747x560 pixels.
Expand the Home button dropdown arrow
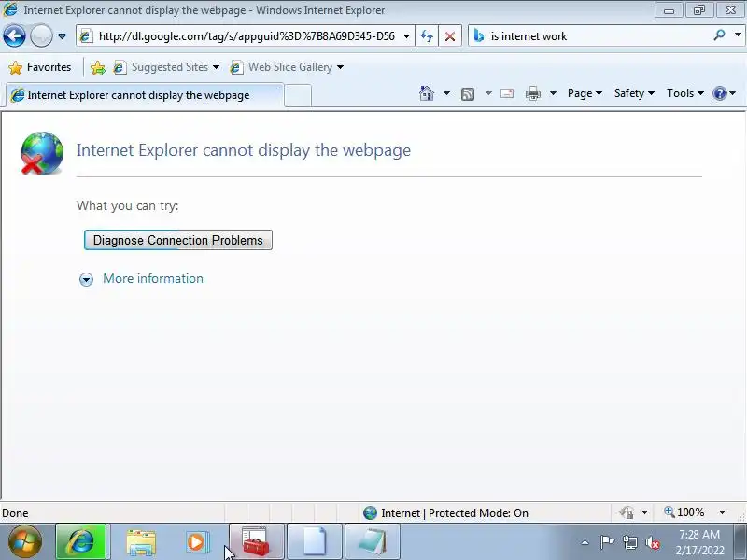pyautogui.click(x=446, y=93)
